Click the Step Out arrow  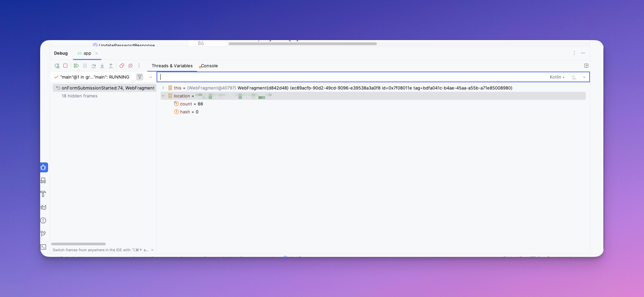coord(111,66)
